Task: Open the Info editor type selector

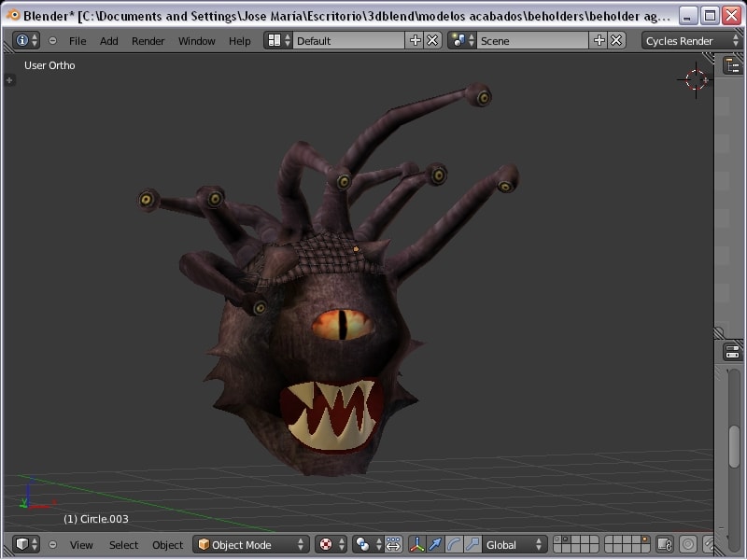Action: (26, 40)
